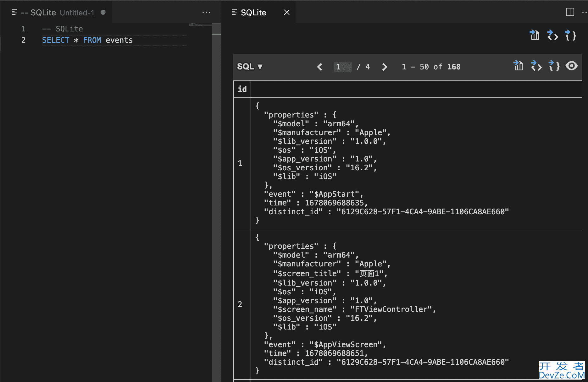Click the editor vertical scrollbar
The width and height of the screenshot is (588, 382).
tap(216, 203)
